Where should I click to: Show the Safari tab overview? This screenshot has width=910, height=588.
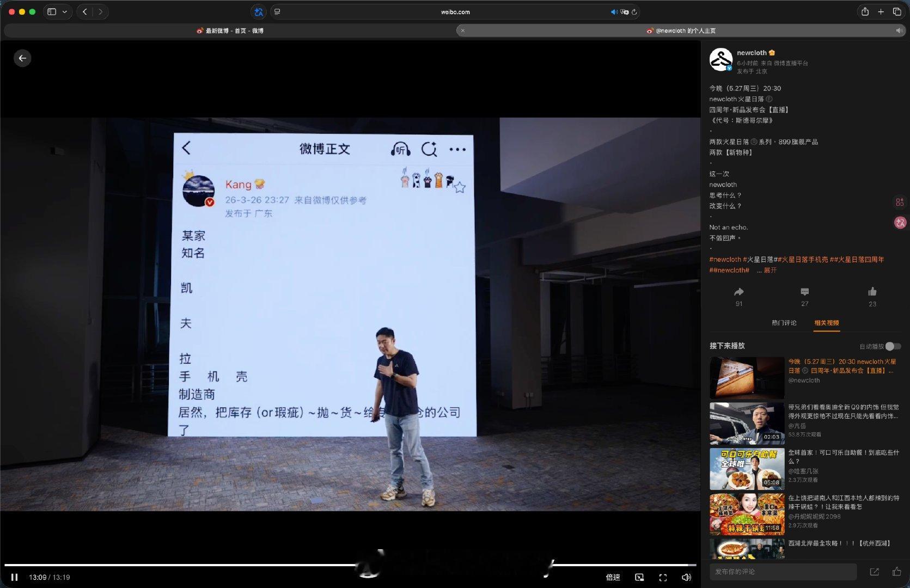(897, 12)
